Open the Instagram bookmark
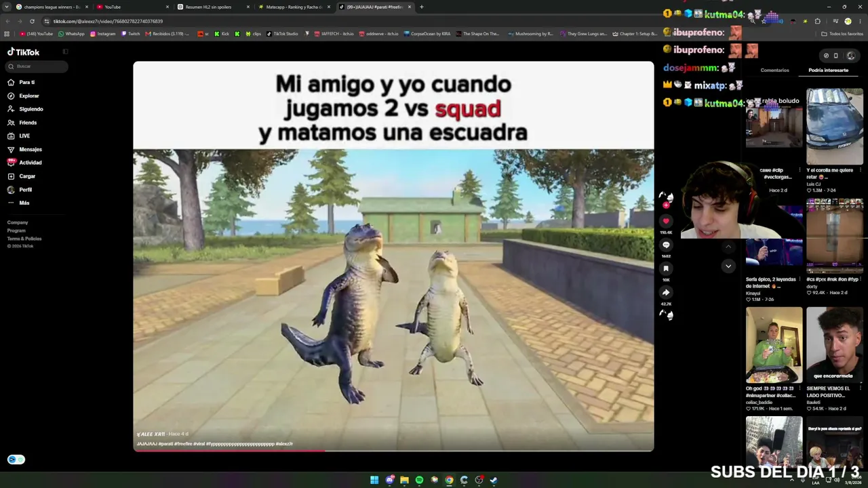 pos(103,34)
